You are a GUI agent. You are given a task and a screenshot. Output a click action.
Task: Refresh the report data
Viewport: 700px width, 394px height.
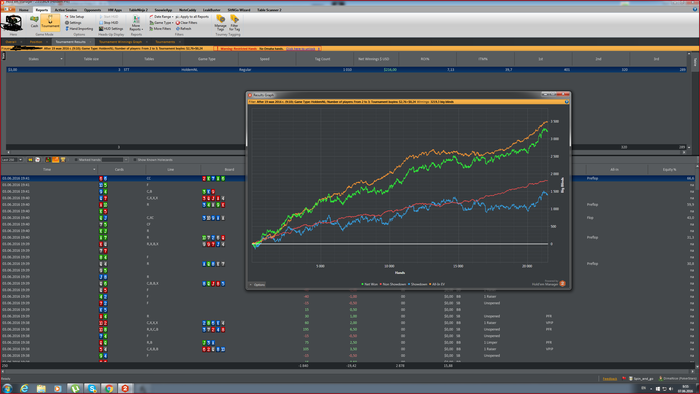tap(183, 29)
